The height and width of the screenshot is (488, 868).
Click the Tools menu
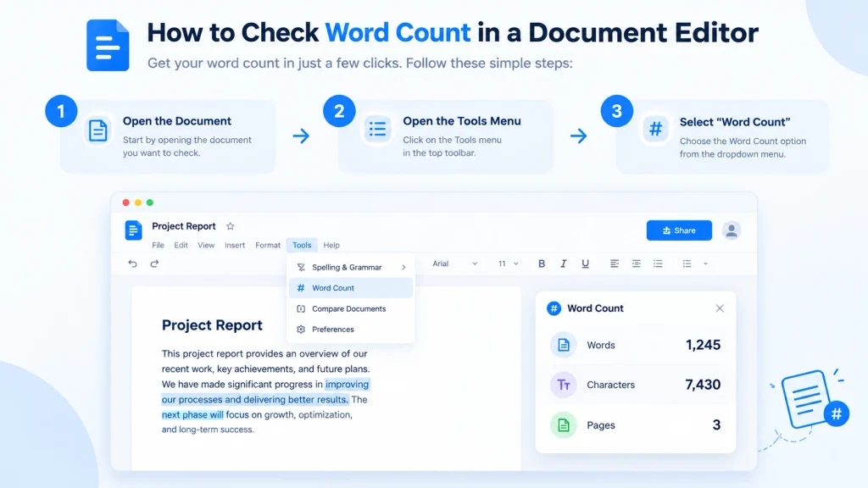302,245
